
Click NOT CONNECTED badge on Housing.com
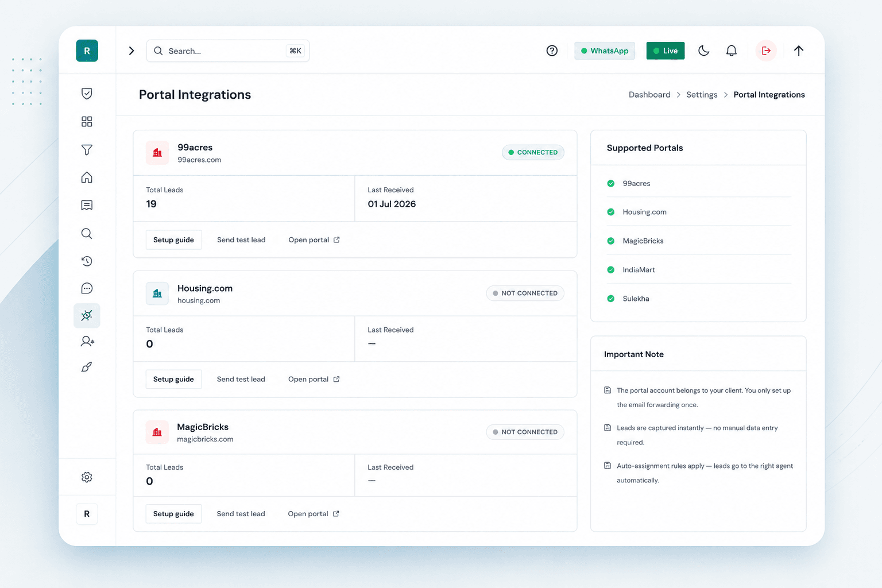tap(525, 293)
